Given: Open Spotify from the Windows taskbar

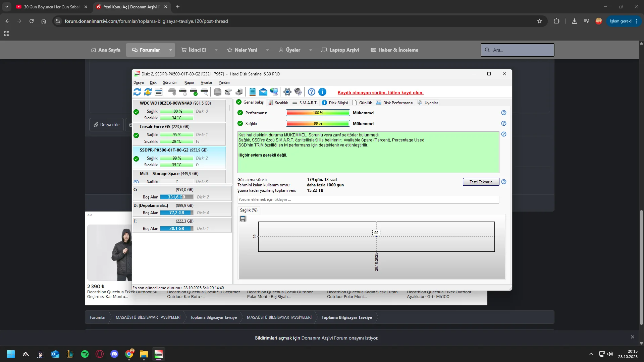Looking at the screenshot, I should point(85,354).
